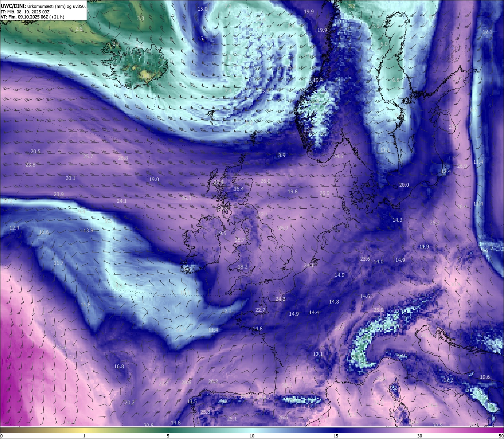The height and width of the screenshot is (439, 504).
Task: Click the 20.8 value on the map
Action: 148,425
